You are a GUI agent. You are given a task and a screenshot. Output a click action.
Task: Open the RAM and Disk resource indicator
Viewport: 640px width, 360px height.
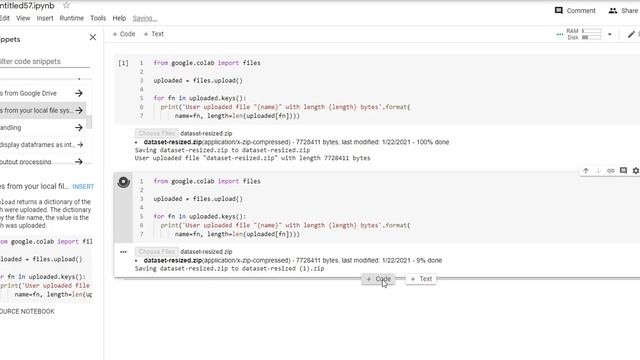(584, 34)
